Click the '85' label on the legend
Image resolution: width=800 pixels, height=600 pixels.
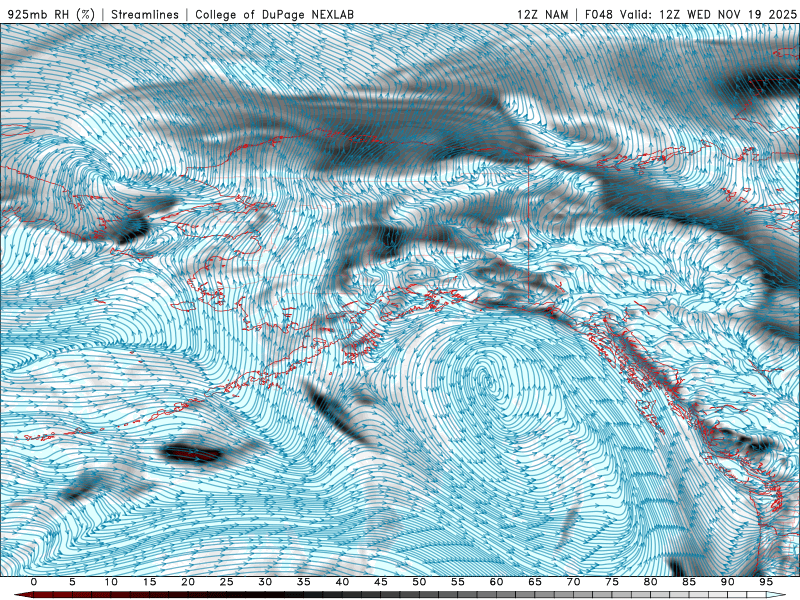(689, 582)
